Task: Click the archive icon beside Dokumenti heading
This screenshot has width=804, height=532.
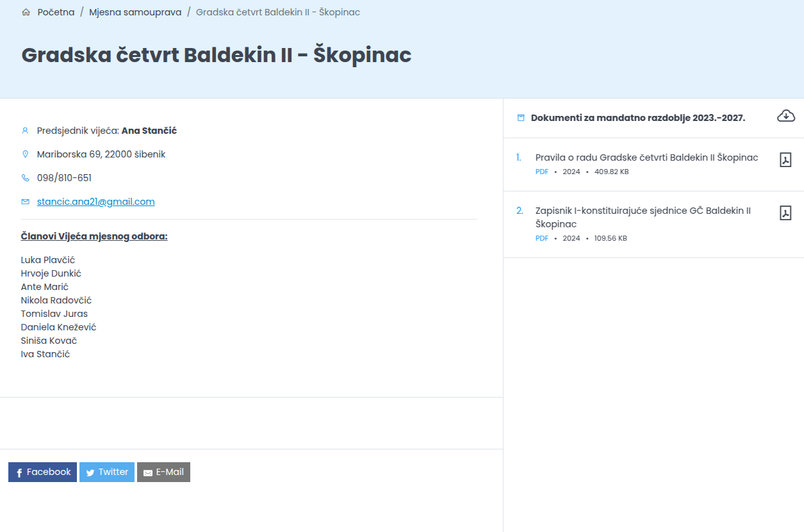Action: pyautogui.click(x=521, y=118)
